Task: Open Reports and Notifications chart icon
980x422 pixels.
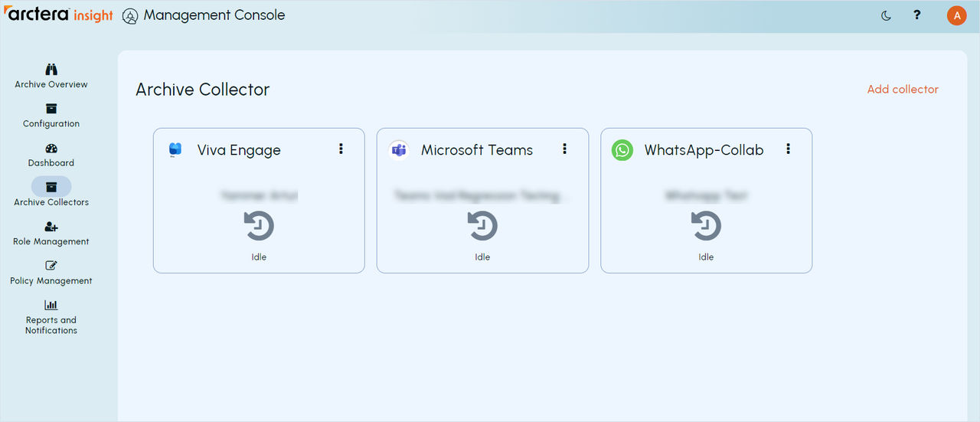Action: [x=51, y=305]
